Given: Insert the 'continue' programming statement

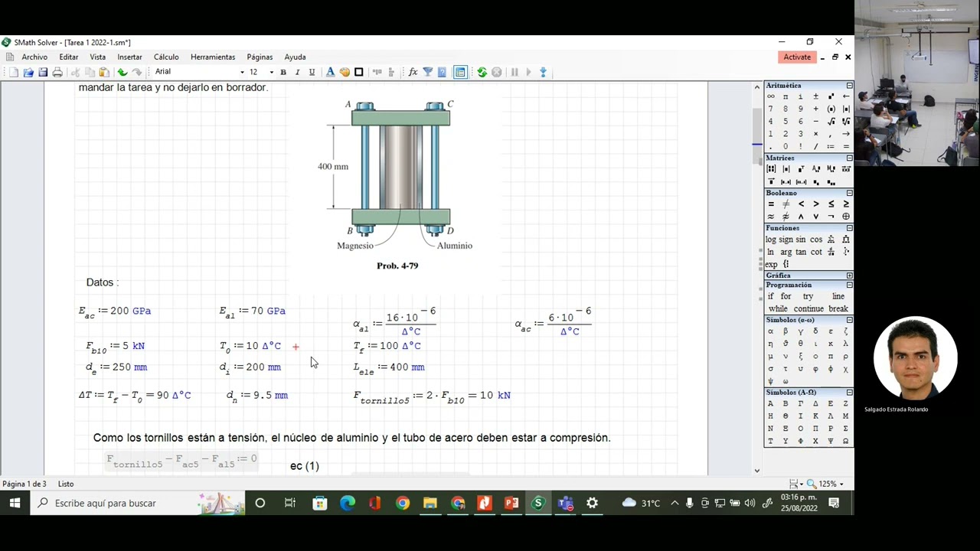Looking at the screenshot, I should (x=808, y=309).
